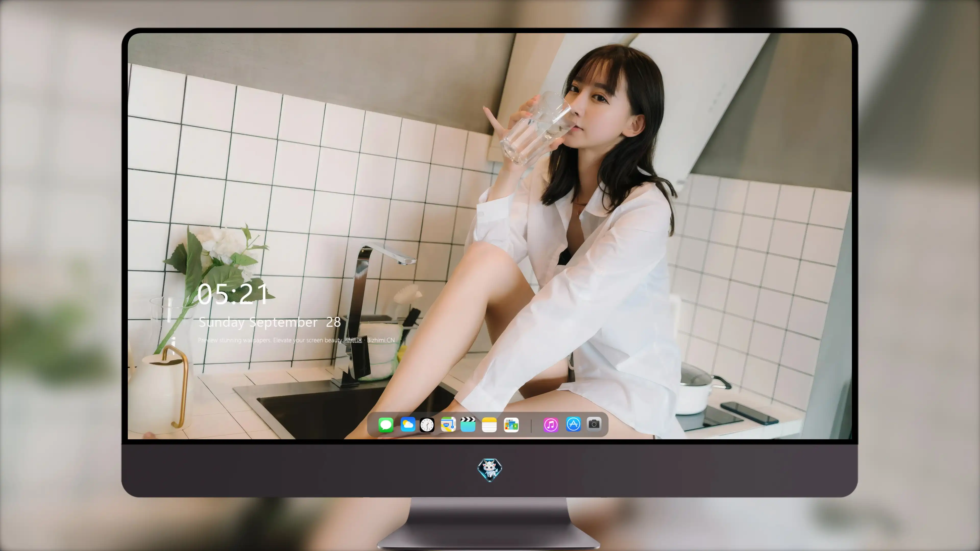The image size is (980, 551).
Task: Open the Camera app in the dock
Action: click(594, 424)
